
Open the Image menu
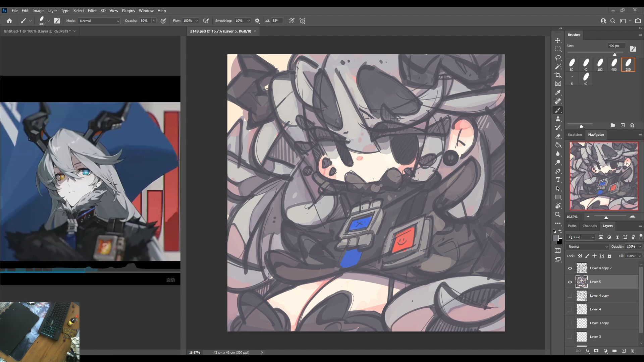click(38, 11)
